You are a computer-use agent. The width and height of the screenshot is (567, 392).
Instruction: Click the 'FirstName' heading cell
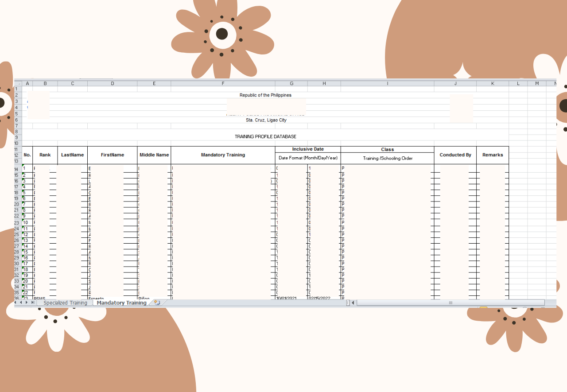(x=113, y=155)
